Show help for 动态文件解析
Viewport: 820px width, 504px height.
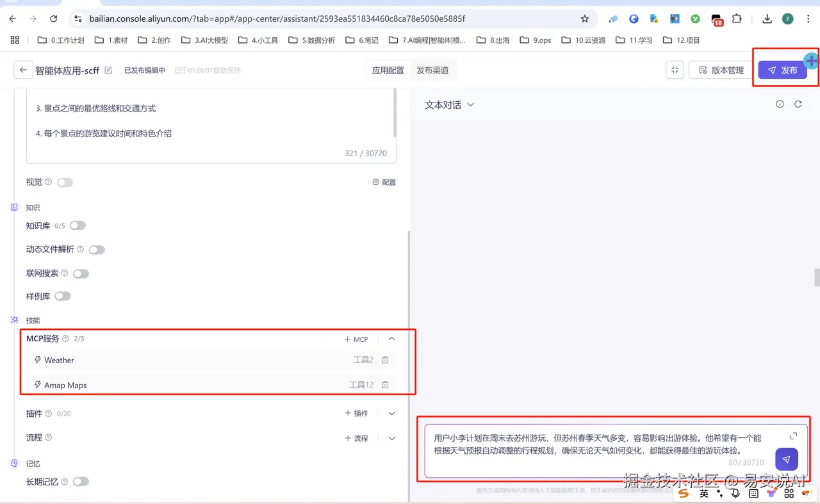81,249
